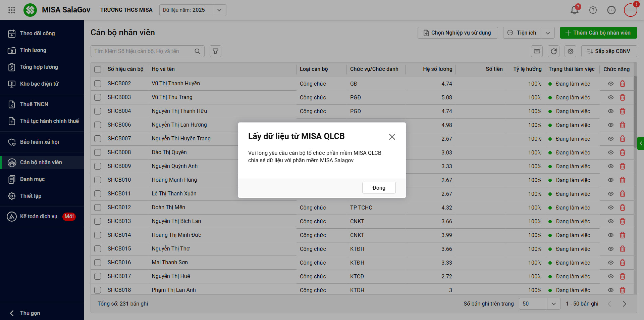Click Sắp xếp CBNV button
The image size is (644, 320).
pyautogui.click(x=609, y=51)
